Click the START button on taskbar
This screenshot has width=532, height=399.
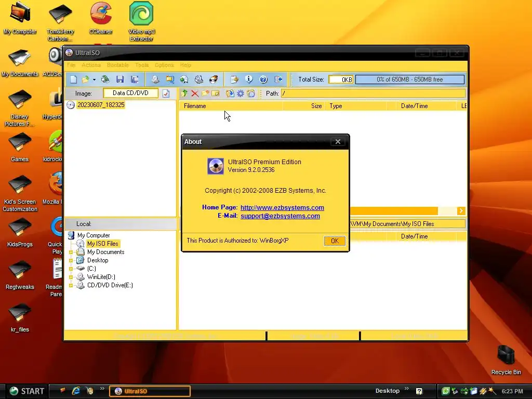(27, 391)
